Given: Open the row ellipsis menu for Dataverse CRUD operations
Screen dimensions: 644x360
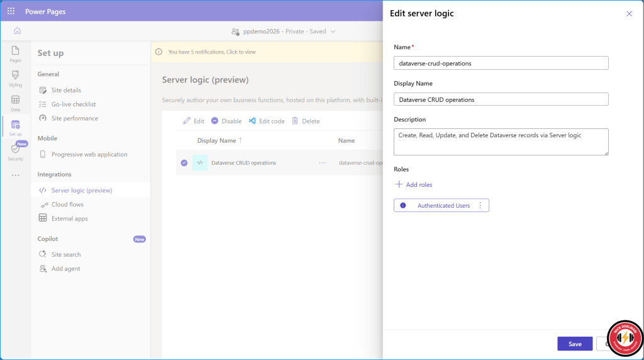Looking at the screenshot, I should click(323, 162).
